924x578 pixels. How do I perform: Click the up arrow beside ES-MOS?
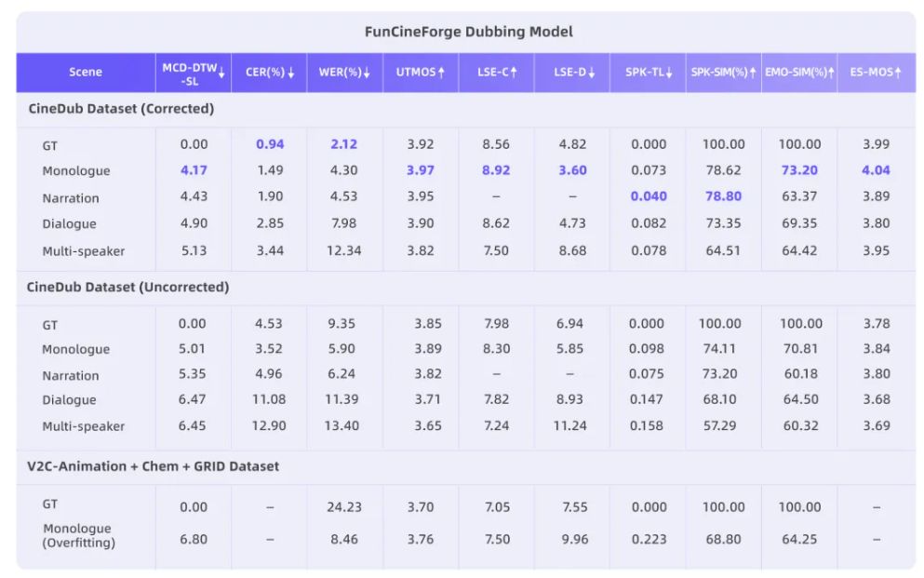tap(898, 73)
